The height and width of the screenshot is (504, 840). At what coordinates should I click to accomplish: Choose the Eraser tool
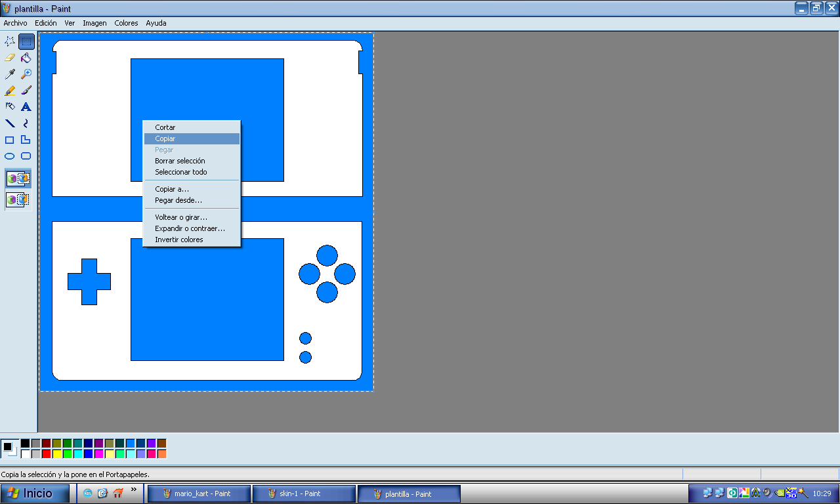point(10,58)
